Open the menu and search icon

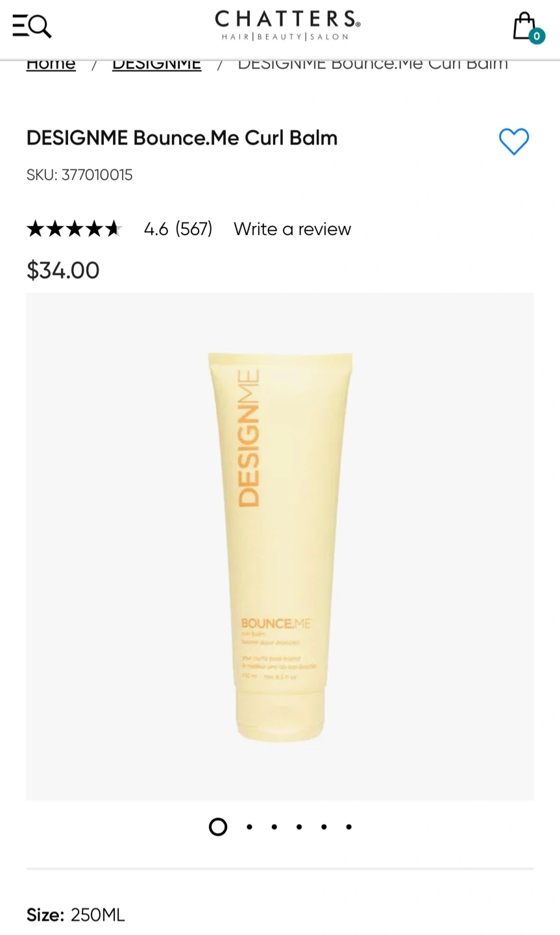click(x=32, y=26)
